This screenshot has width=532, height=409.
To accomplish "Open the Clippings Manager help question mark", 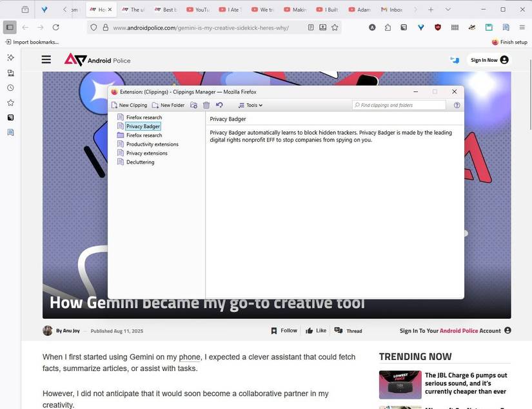I will [457, 105].
